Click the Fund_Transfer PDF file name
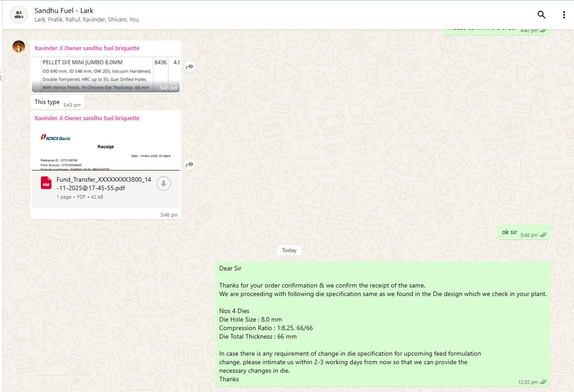The height and width of the screenshot is (392, 574). (x=104, y=184)
